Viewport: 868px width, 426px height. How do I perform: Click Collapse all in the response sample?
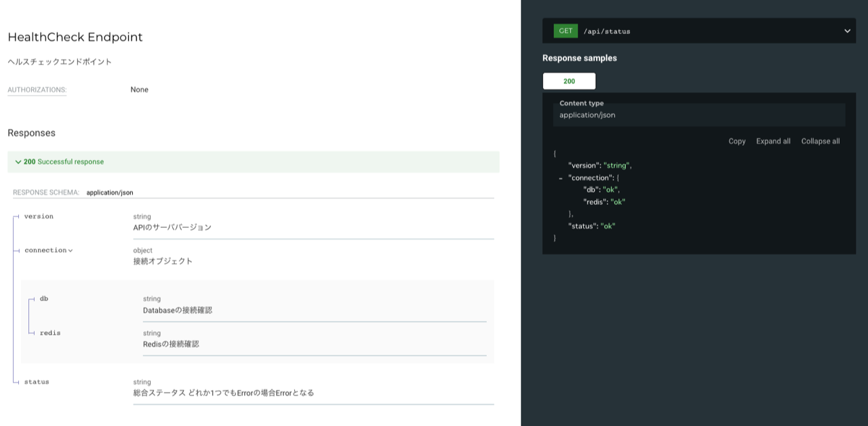[x=820, y=141]
